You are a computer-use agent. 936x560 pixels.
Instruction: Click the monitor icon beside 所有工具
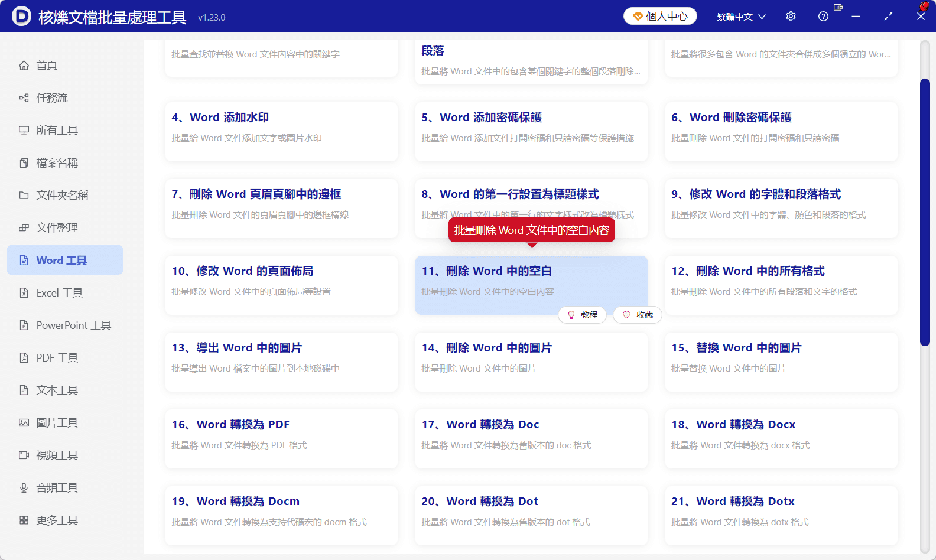pos(24,131)
